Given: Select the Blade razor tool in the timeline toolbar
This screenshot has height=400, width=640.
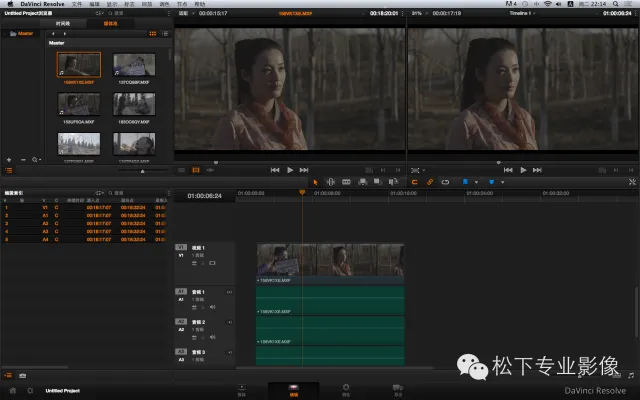Looking at the screenshot, I should [x=346, y=182].
